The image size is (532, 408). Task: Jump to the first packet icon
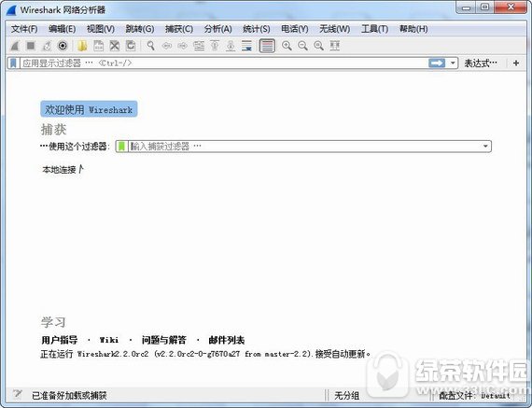[215, 46]
